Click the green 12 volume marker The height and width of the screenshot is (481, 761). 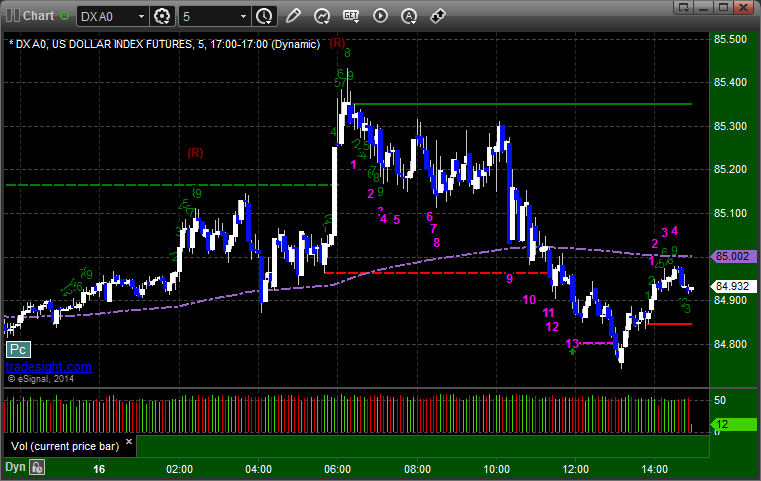click(x=733, y=424)
